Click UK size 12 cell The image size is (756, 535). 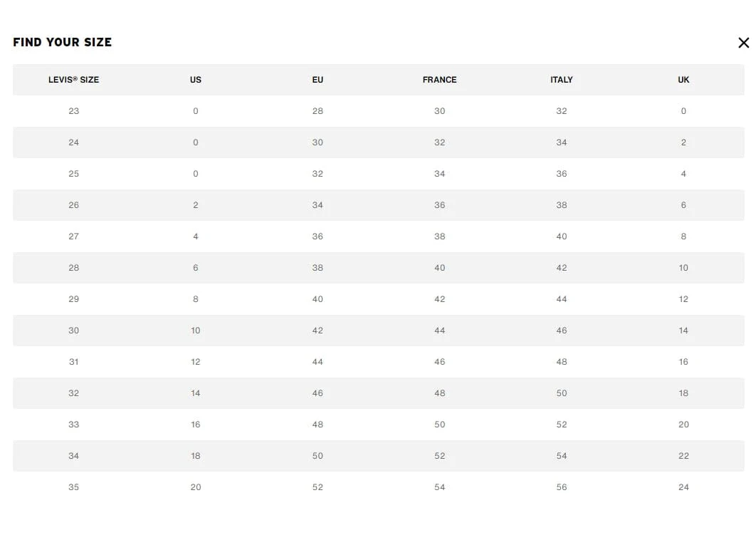683,299
